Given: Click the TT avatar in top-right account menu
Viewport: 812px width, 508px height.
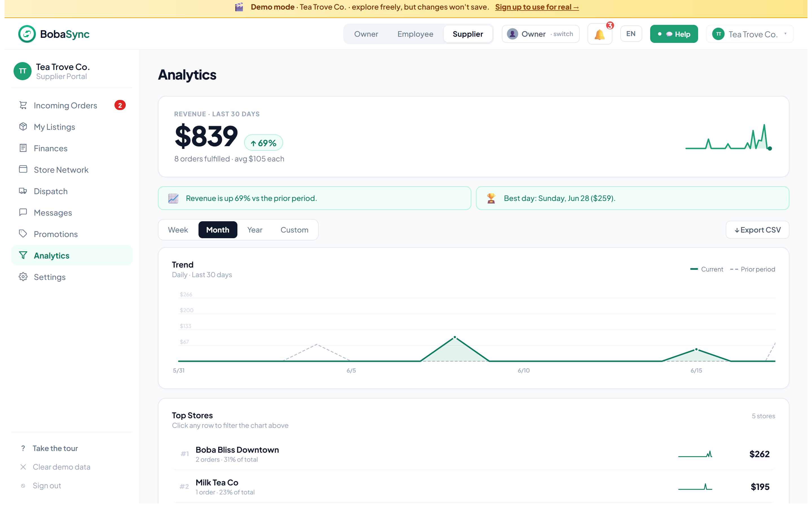Looking at the screenshot, I should click(x=718, y=34).
